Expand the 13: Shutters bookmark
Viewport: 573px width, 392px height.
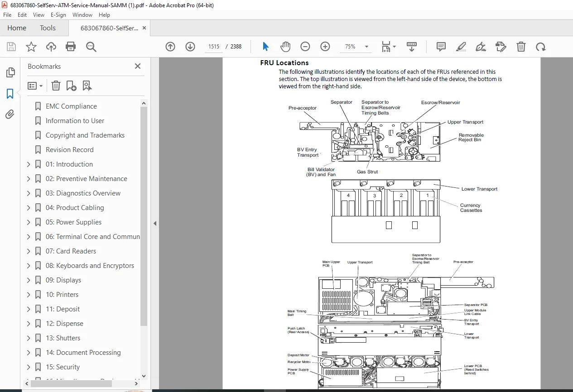coord(29,338)
